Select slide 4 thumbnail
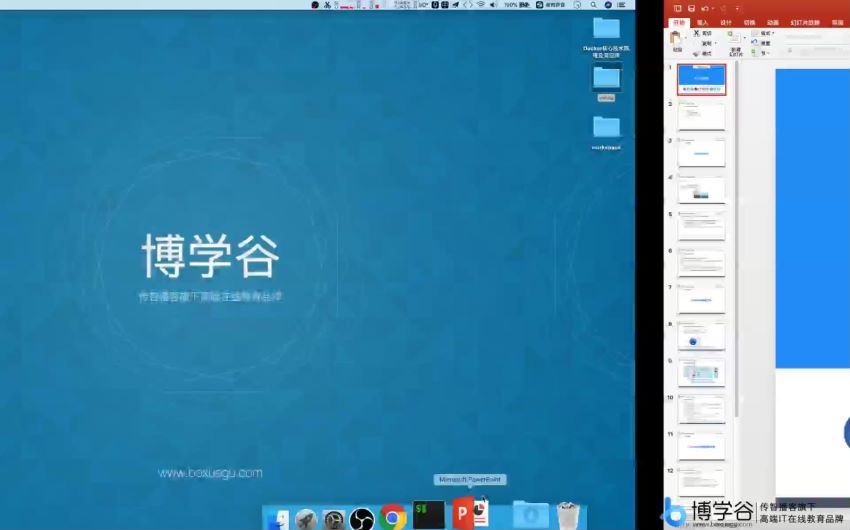This screenshot has width=850, height=530. [x=701, y=190]
